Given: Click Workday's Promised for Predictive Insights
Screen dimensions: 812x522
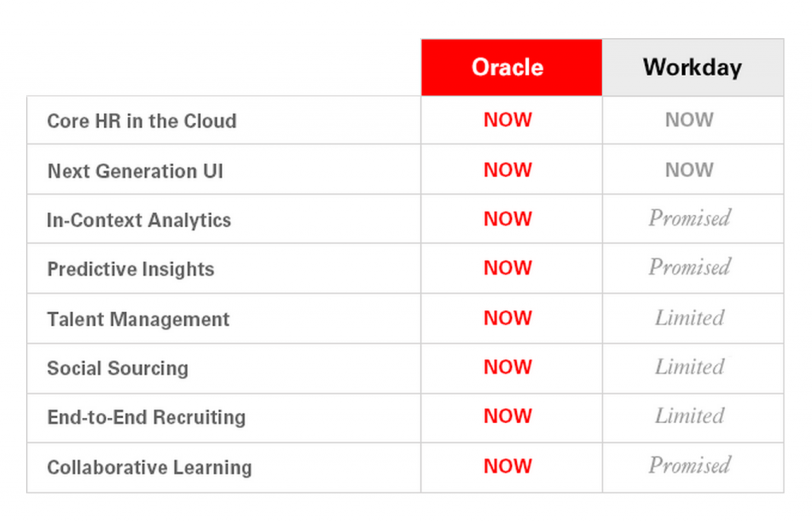Looking at the screenshot, I should coord(689,268).
